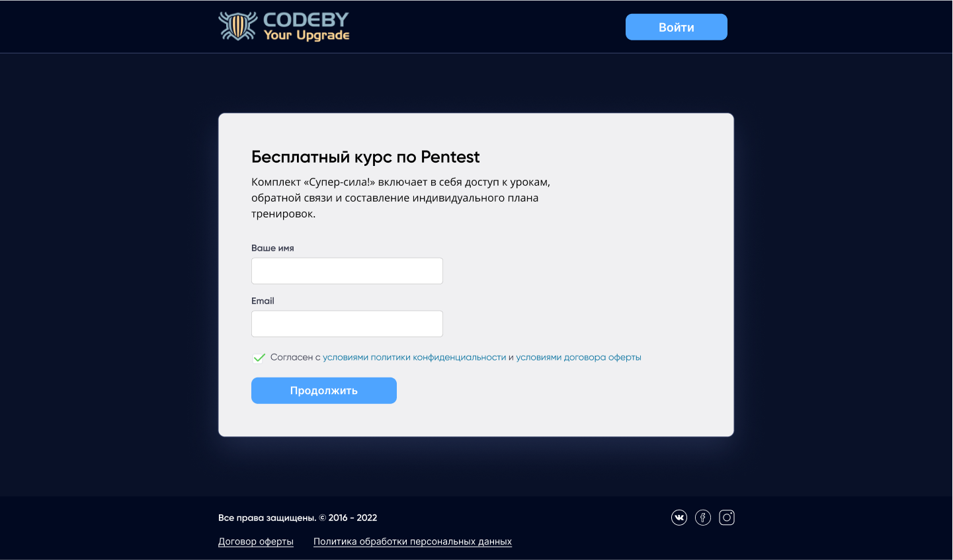953x560 pixels.
Task: Click the 'Ваше имя' field label
Action: tap(272, 248)
